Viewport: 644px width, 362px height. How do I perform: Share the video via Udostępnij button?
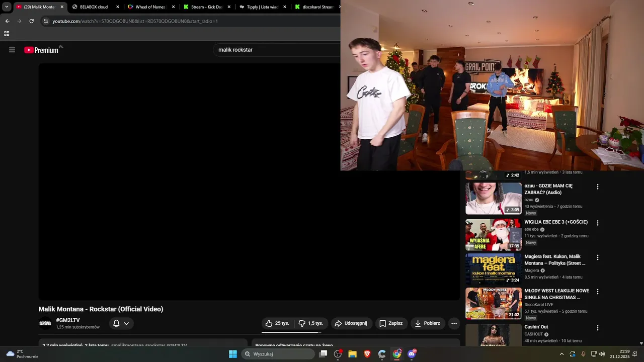[x=351, y=323]
